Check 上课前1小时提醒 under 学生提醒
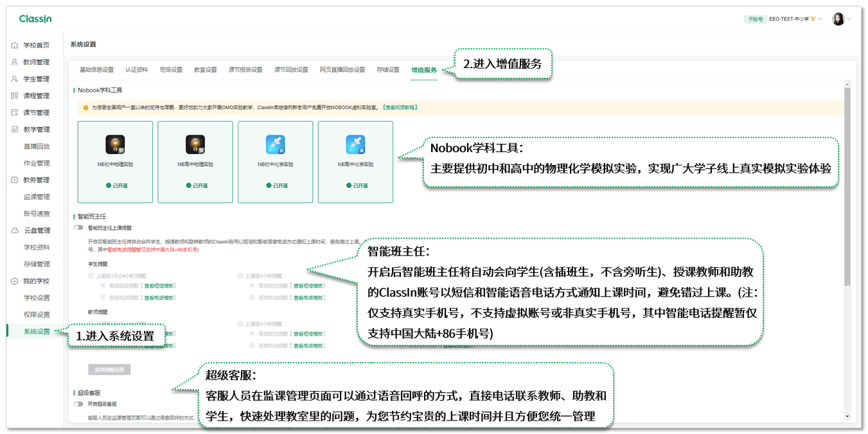This screenshot has width=868, height=434. [240, 275]
